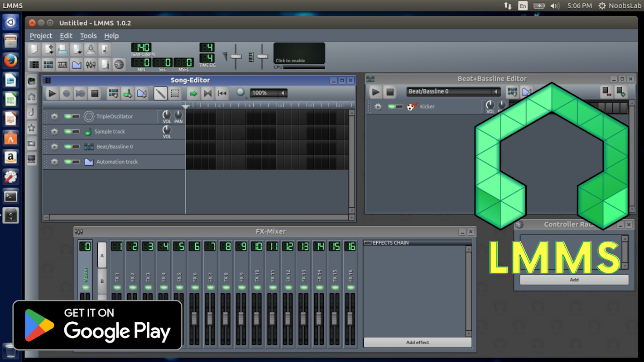Click the oscilloscope 'Click to enable' display
The image size is (644, 362).
[x=299, y=53]
